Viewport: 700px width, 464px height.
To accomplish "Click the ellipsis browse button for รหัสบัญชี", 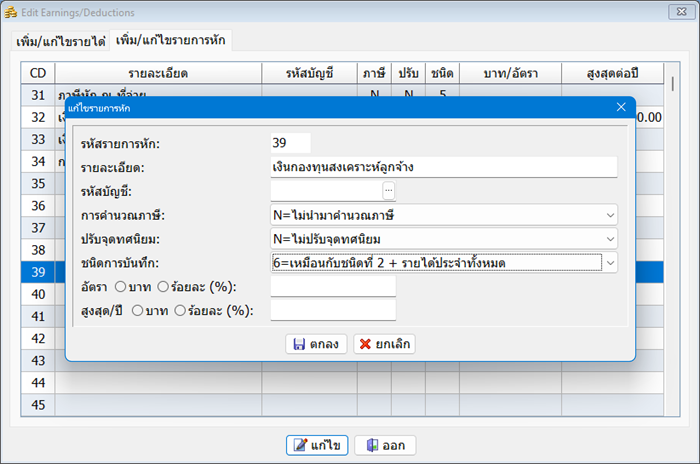I will pyautogui.click(x=388, y=190).
